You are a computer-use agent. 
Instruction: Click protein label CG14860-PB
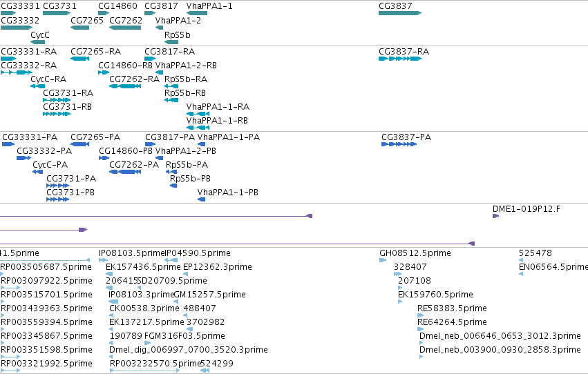coord(126,151)
